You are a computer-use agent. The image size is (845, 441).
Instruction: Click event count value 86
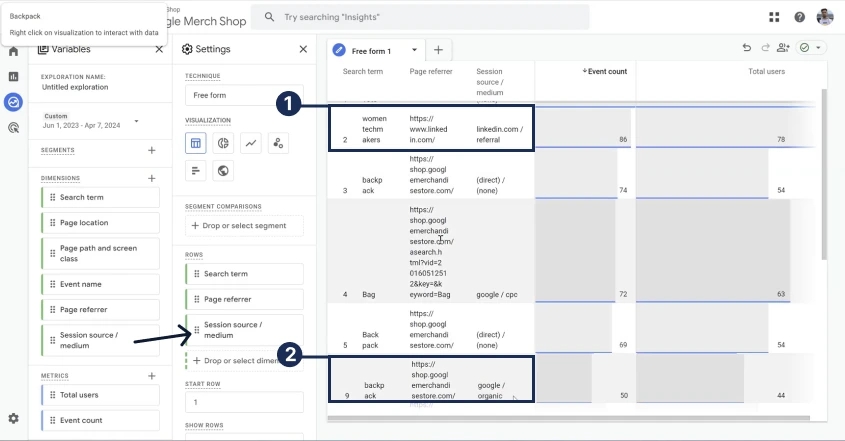click(623, 139)
